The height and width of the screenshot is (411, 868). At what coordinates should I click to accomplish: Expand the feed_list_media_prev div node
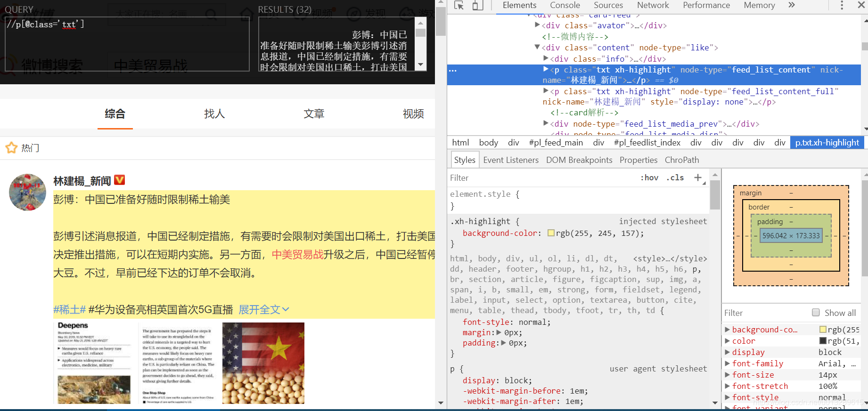[x=546, y=123]
